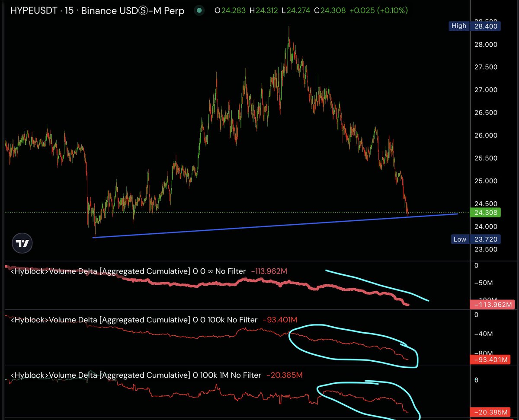Click the High 28.400 label
The image size is (519, 420).
pyautogui.click(x=474, y=26)
